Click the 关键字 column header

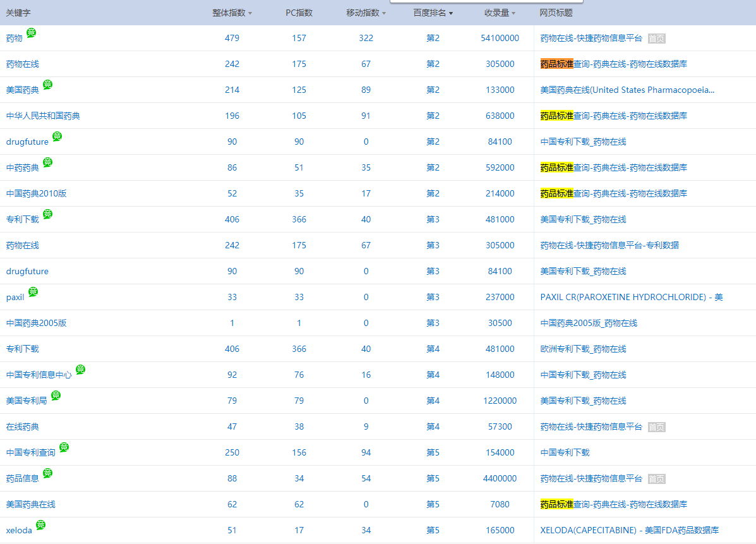click(x=18, y=13)
